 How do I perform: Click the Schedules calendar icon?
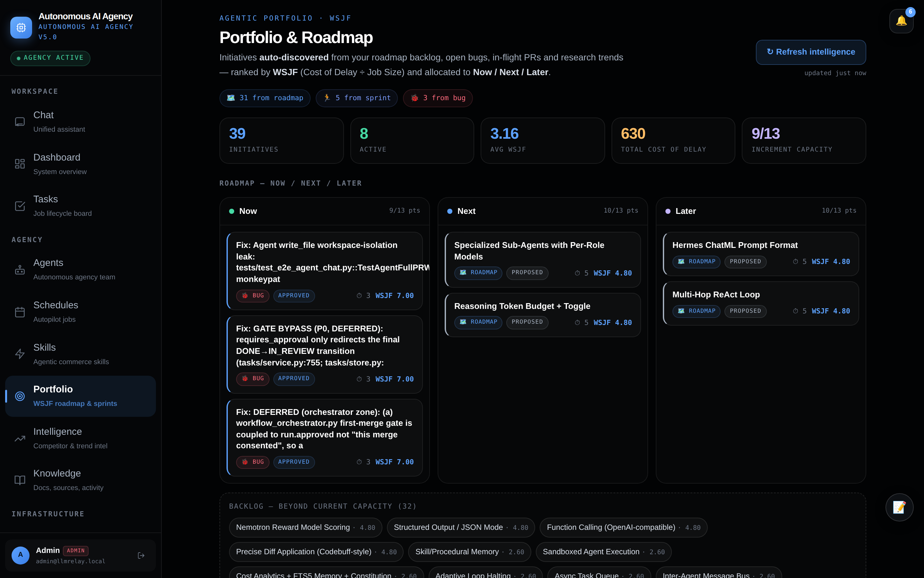[x=20, y=312]
